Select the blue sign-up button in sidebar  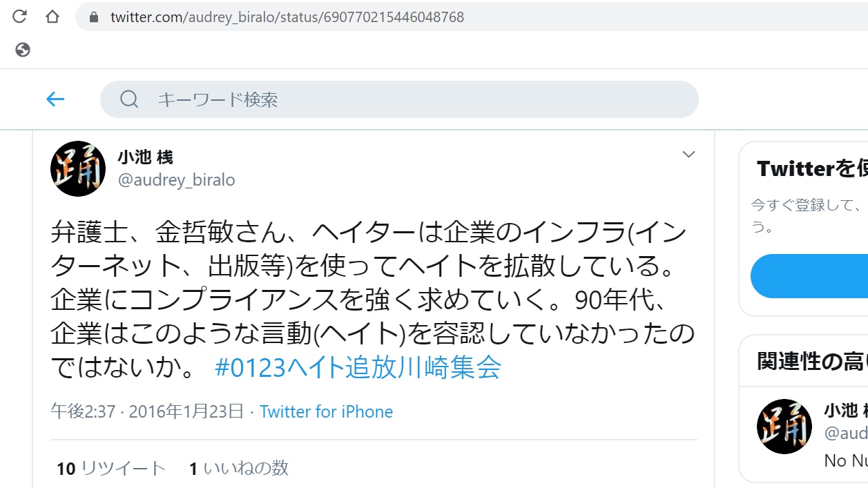(809, 276)
